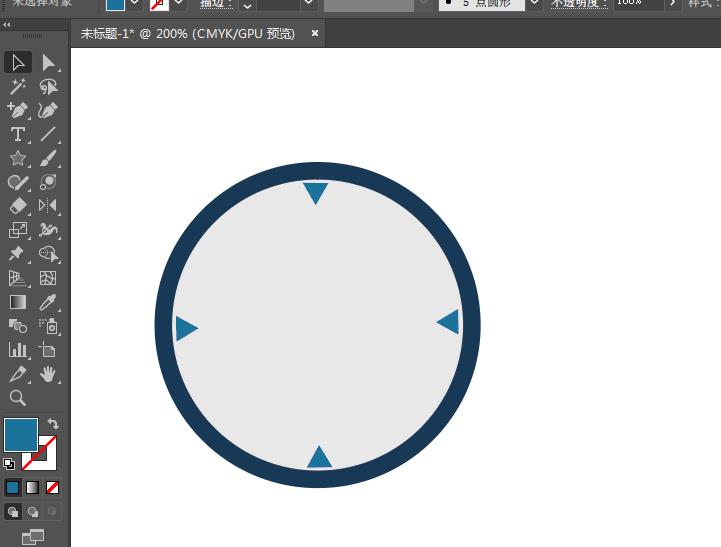The width and height of the screenshot is (721, 547).
Task: Select the Shape Builder tool
Action: point(48,253)
